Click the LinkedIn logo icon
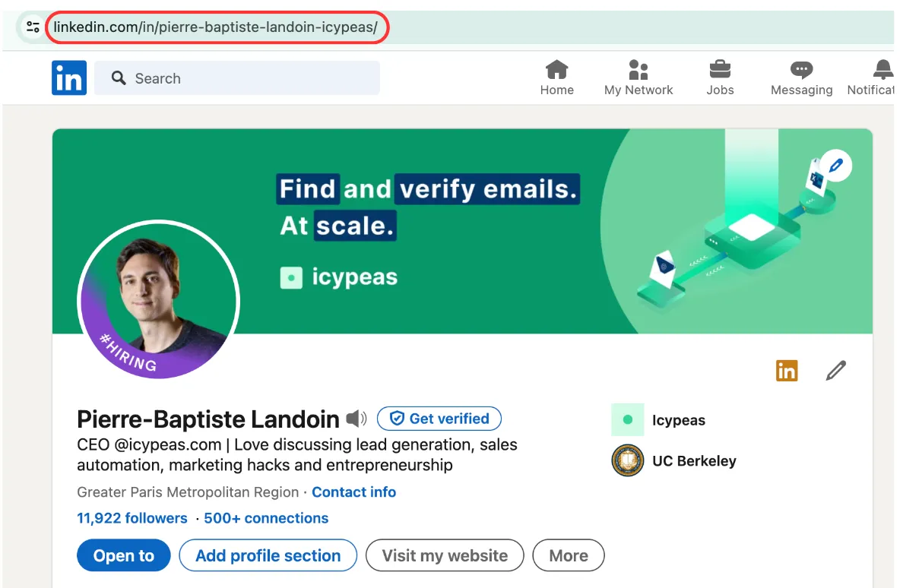903x588 pixels. point(69,77)
